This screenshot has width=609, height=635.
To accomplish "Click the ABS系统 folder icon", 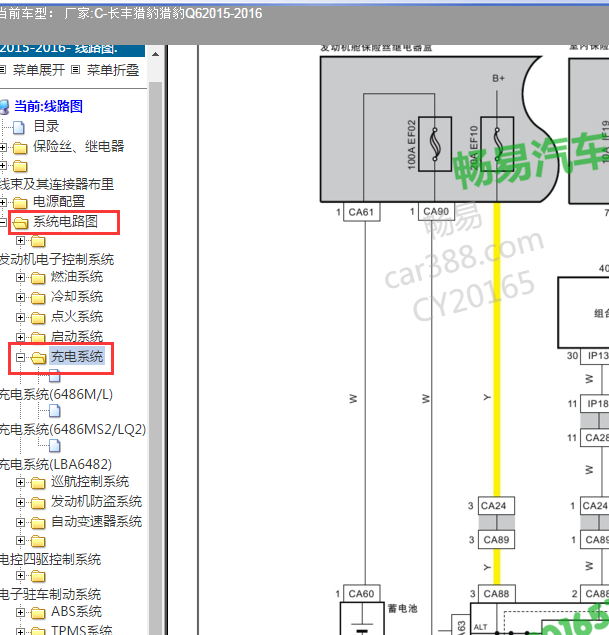I will point(38,613).
